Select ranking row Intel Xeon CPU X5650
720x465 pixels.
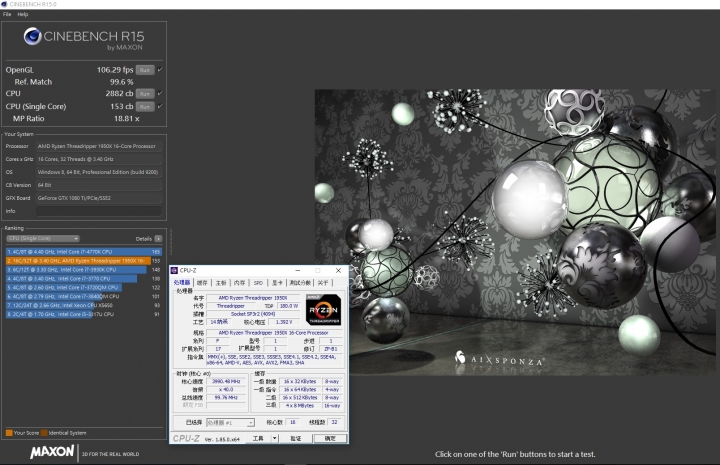84,305
